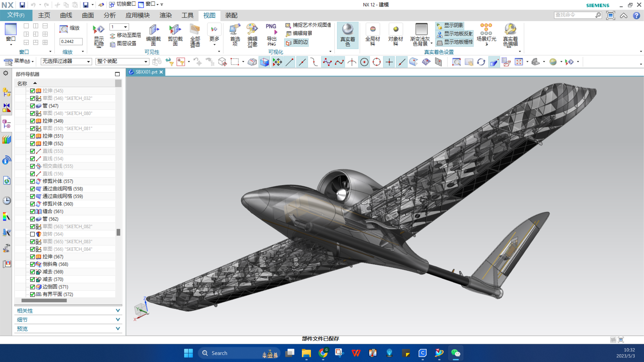Uncheck the 拉伸 (549) feature checkbox
The width and height of the screenshot is (644, 362).
pyautogui.click(x=32, y=121)
